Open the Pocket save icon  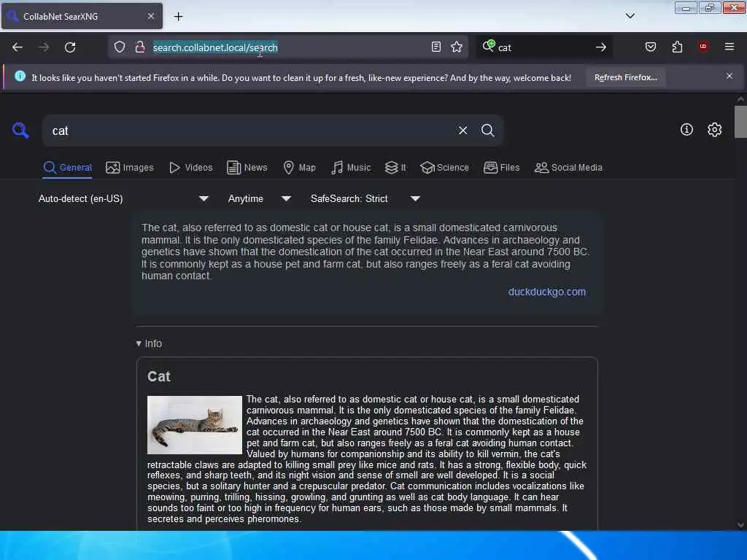point(650,47)
